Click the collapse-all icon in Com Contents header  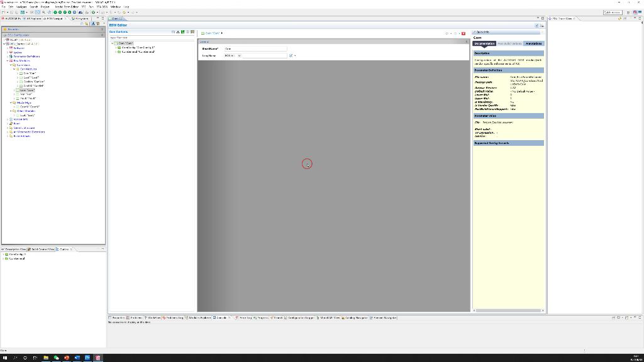click(x=174, y=32)
